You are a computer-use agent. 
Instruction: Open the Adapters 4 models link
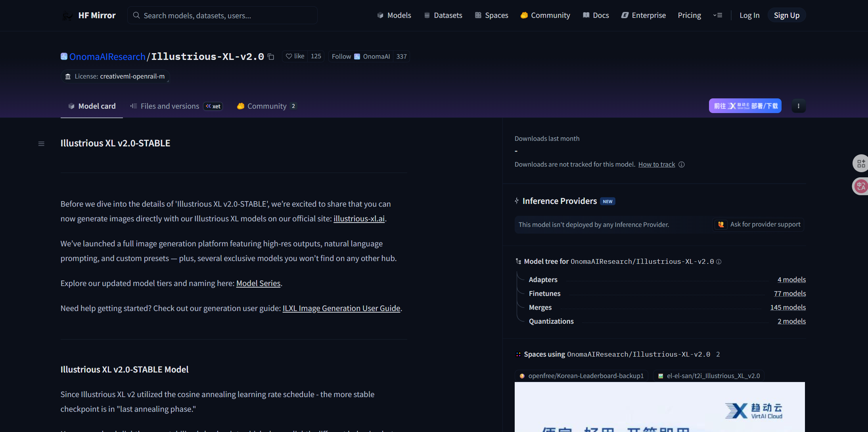(791, 280)
